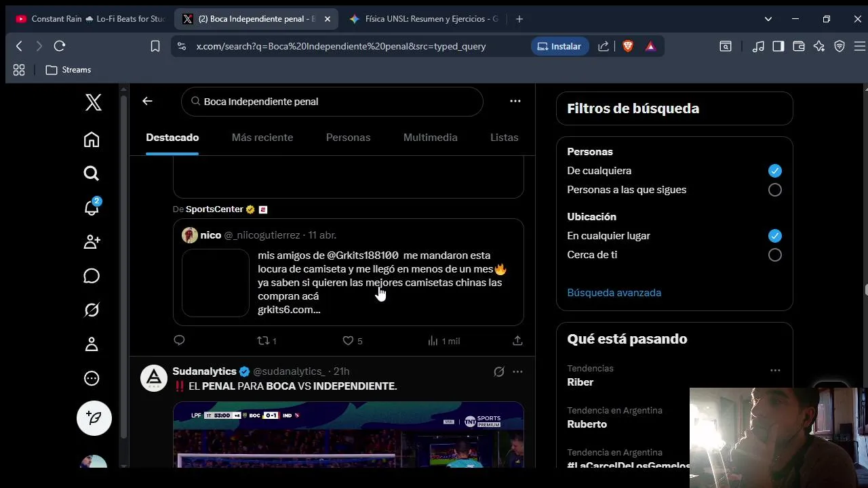Open more options on Sudanalytics post

pyautogui.click(x=517, y=371)
